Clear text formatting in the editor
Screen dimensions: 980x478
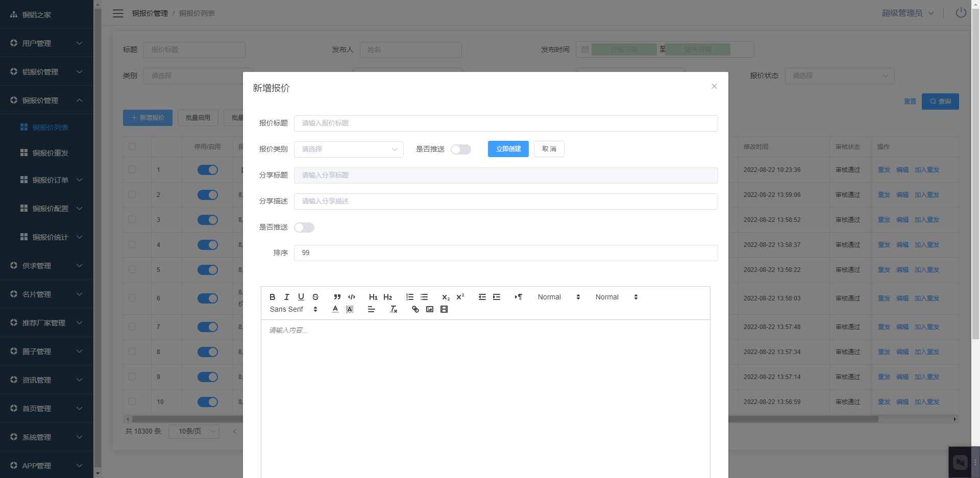click(394, 309)
